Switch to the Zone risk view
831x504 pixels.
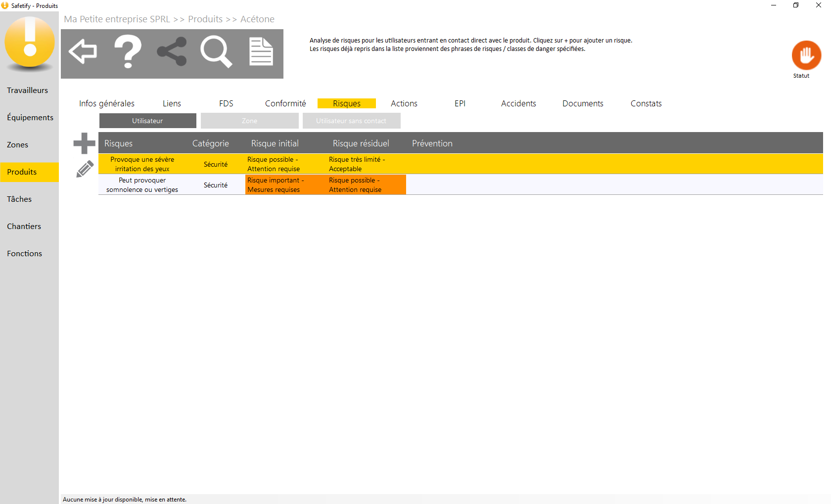click(249, 121)
